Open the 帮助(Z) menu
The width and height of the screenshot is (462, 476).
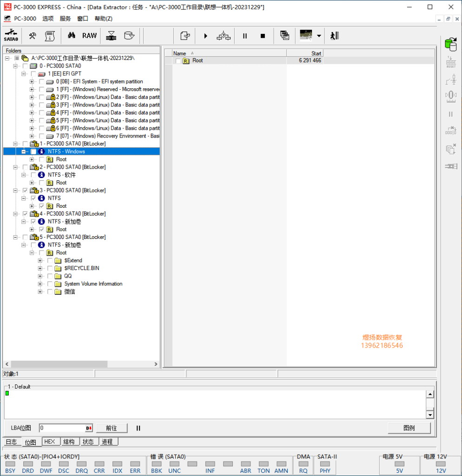tap(104, 19)
